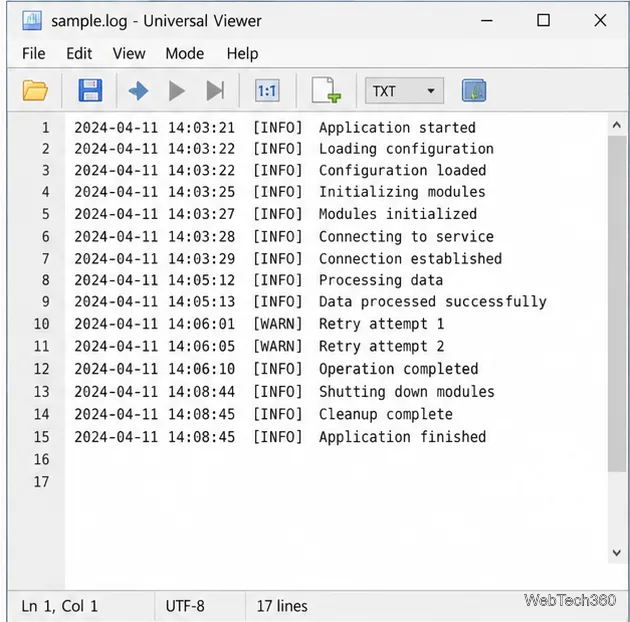
Task: Click the 'Operation completed' log line
Action: [276, 369]
